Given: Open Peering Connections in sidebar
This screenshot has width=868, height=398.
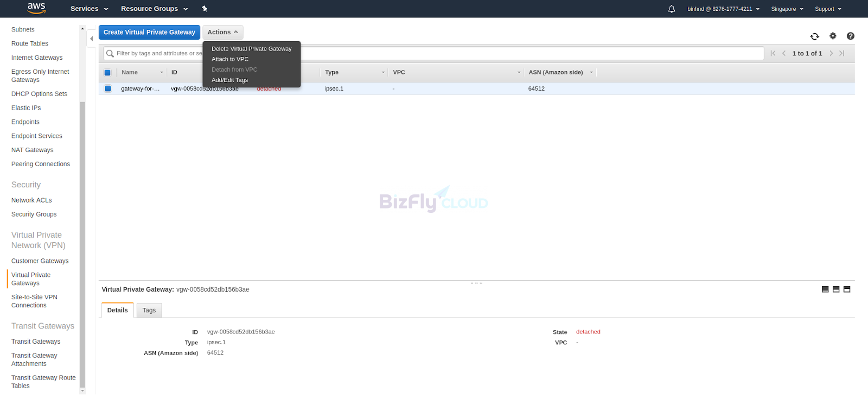Looking at the screenshot, I should [41, 164].
